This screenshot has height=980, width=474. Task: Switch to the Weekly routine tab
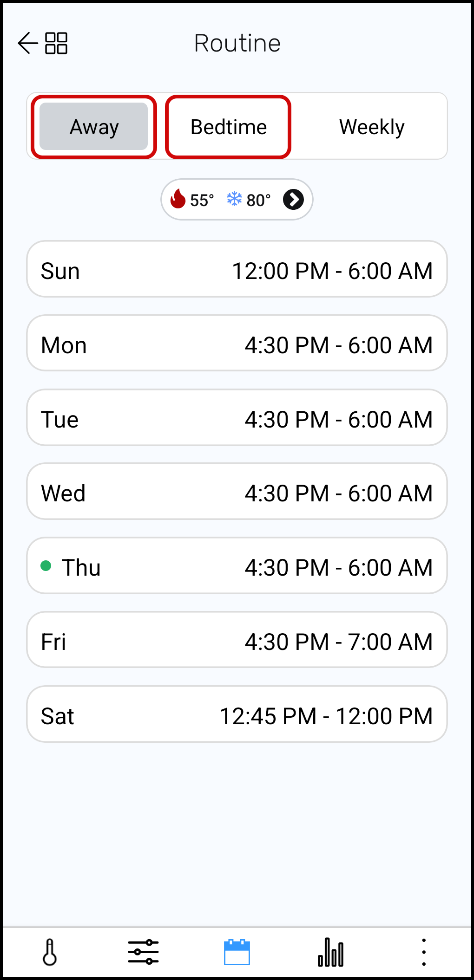[x=372, y=127]
